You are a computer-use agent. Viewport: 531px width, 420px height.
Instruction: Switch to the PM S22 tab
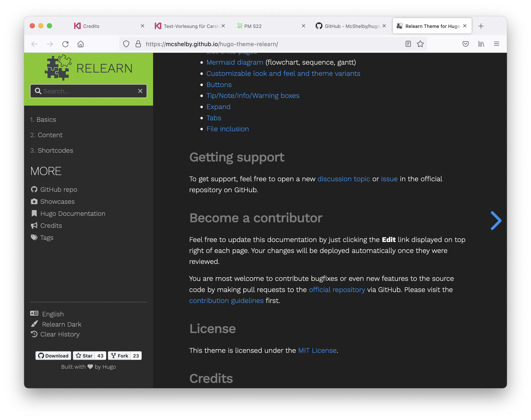pyautogui.click(x=253, y=26)
